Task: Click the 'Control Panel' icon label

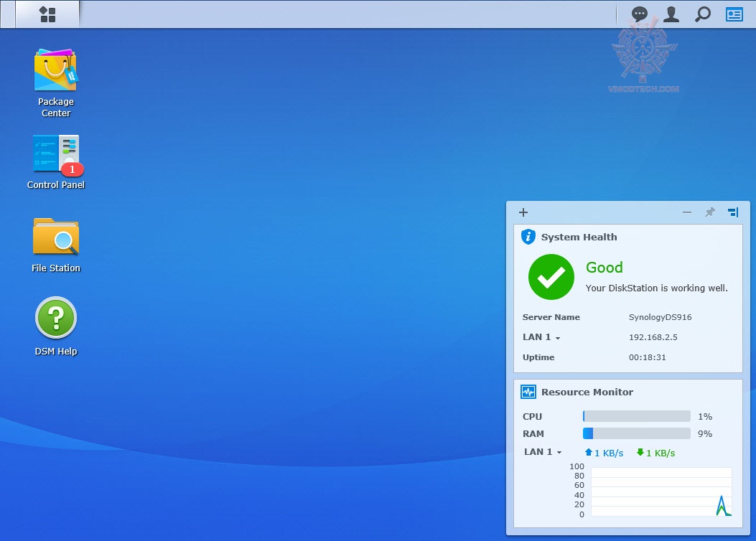Action: coord(56,185)
